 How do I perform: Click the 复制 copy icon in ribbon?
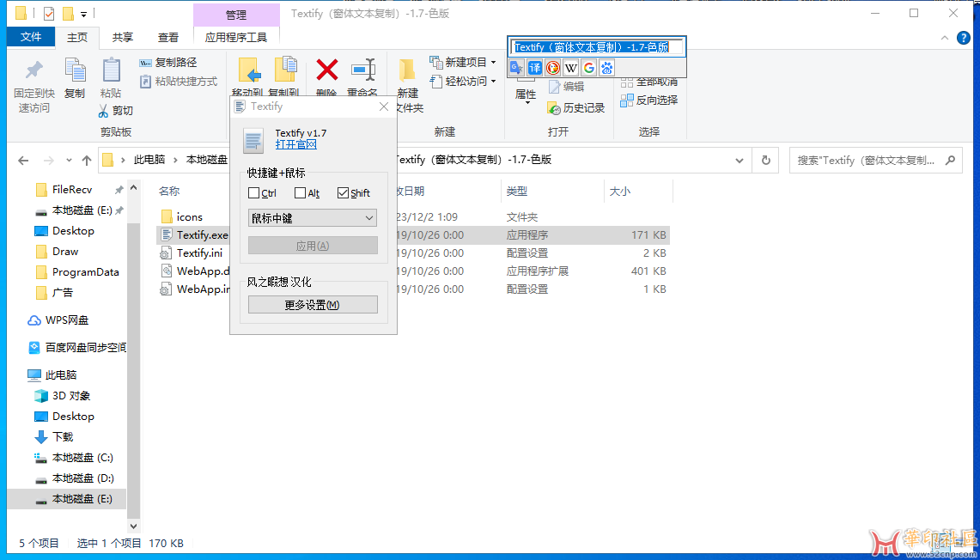pyautogui.click(x=75, y=70)
